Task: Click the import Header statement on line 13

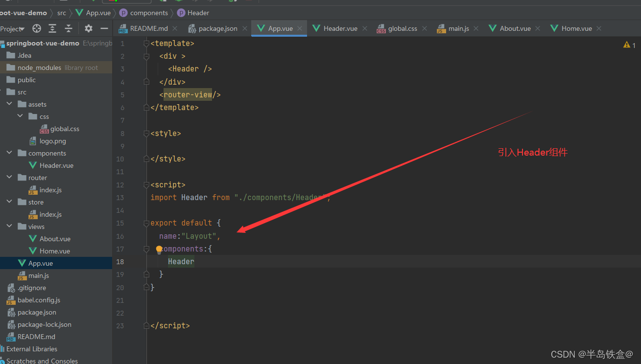Action: [x=240, y=198]
